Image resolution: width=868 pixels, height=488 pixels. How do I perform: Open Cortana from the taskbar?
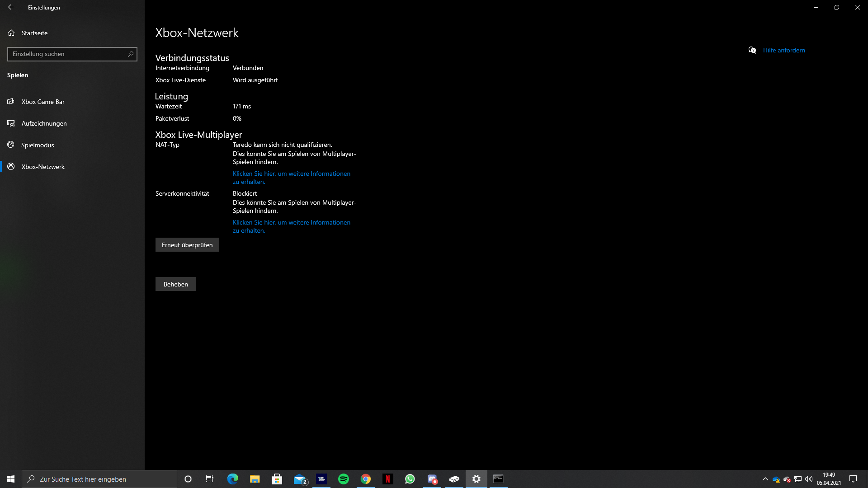click(x=188, y=479)
